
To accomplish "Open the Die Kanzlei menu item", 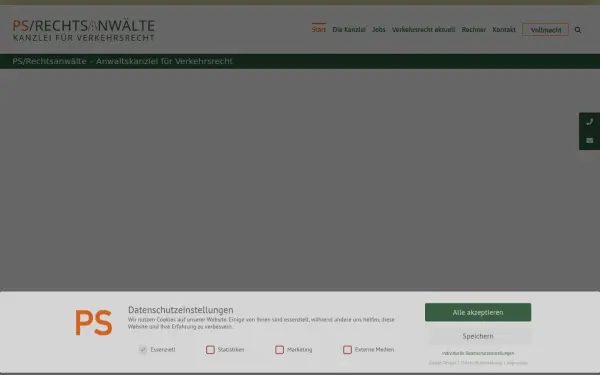I will (349, 29).
